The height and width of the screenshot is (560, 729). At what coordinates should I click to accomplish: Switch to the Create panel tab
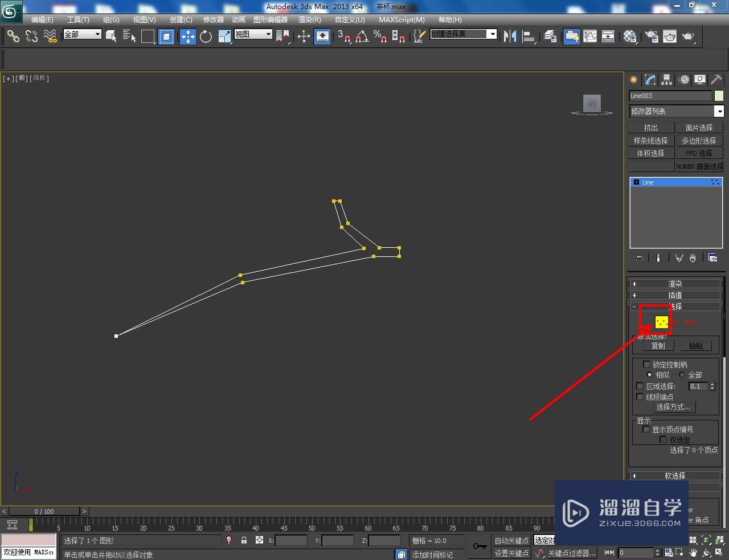click(634, 80)
